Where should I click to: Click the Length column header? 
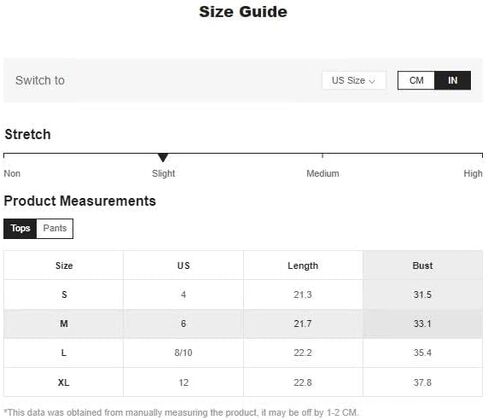(303, 265)
